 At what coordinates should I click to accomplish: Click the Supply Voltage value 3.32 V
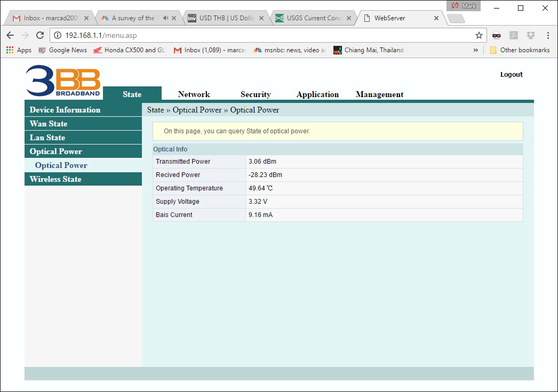click(x=258, y=202)
